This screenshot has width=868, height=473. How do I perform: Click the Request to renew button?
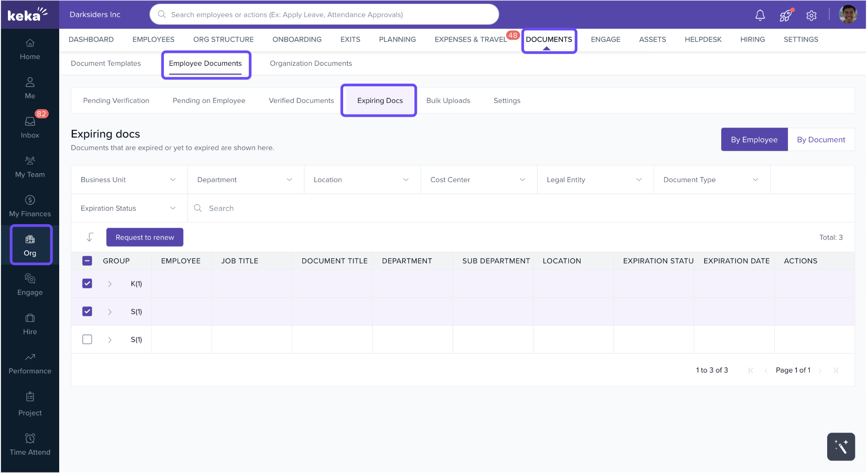point(145,237)
